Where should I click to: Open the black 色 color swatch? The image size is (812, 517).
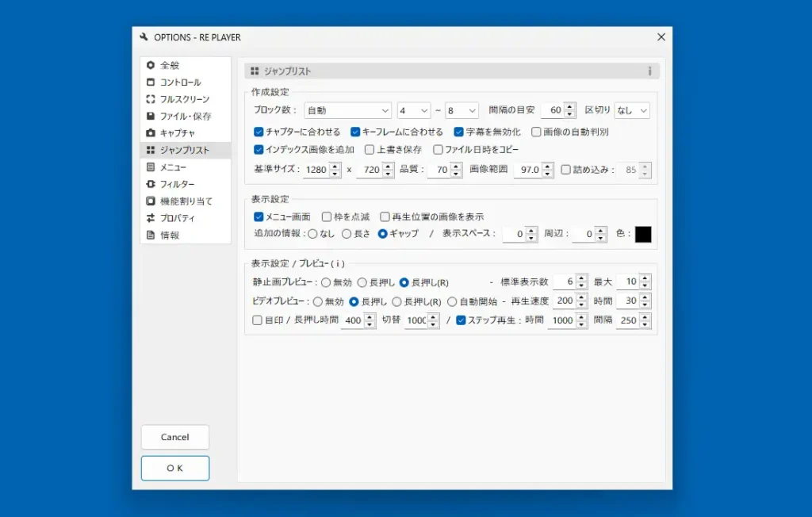[x=642, y=234]
